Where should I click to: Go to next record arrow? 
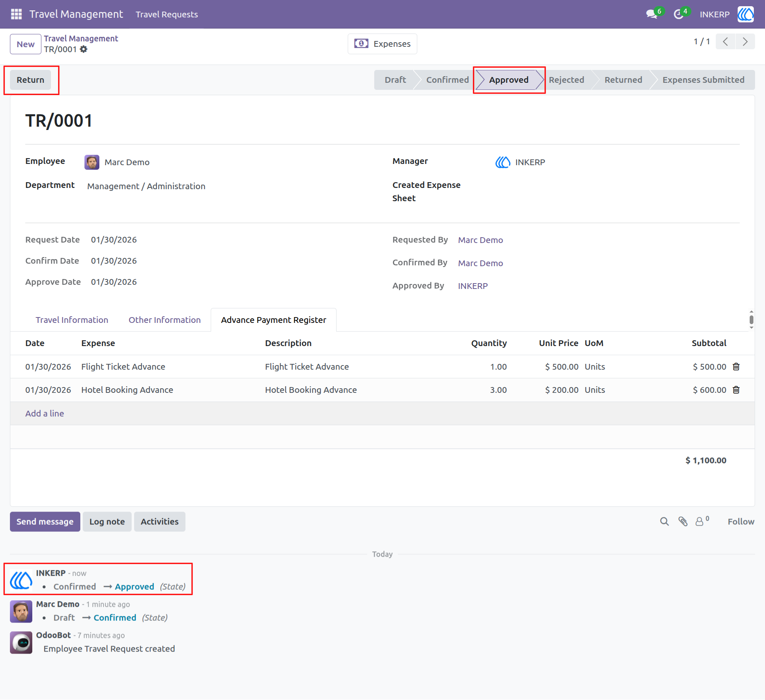745,42
